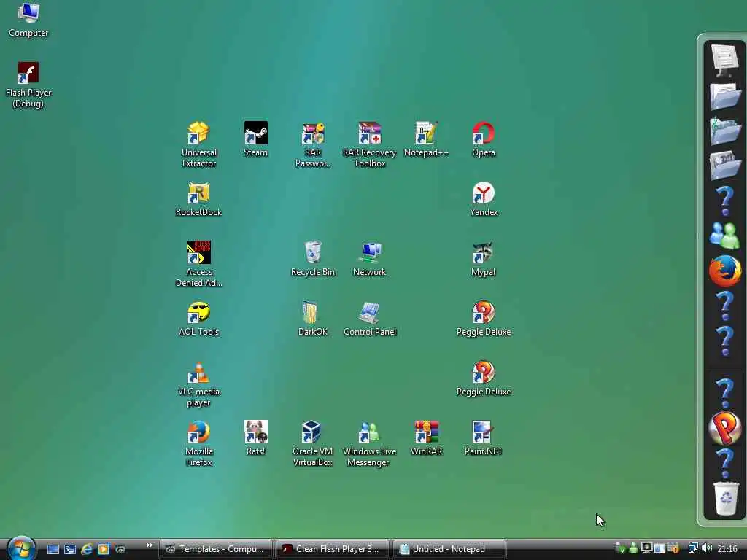Click the 21:16 taskbar clock
Screen dimensions: 747x560
pos(727,549)
